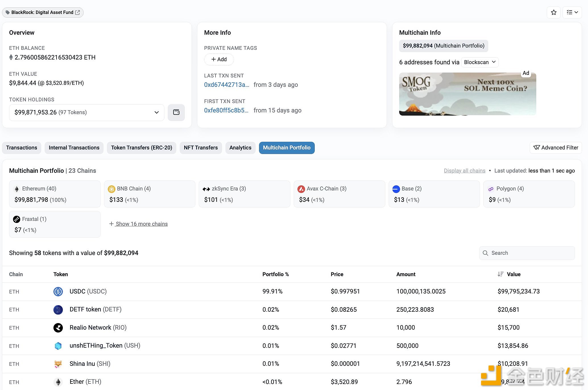Select the Polygon (4) chain card
The width and height of the screenshot is (588, 390).
click(529, 194)
